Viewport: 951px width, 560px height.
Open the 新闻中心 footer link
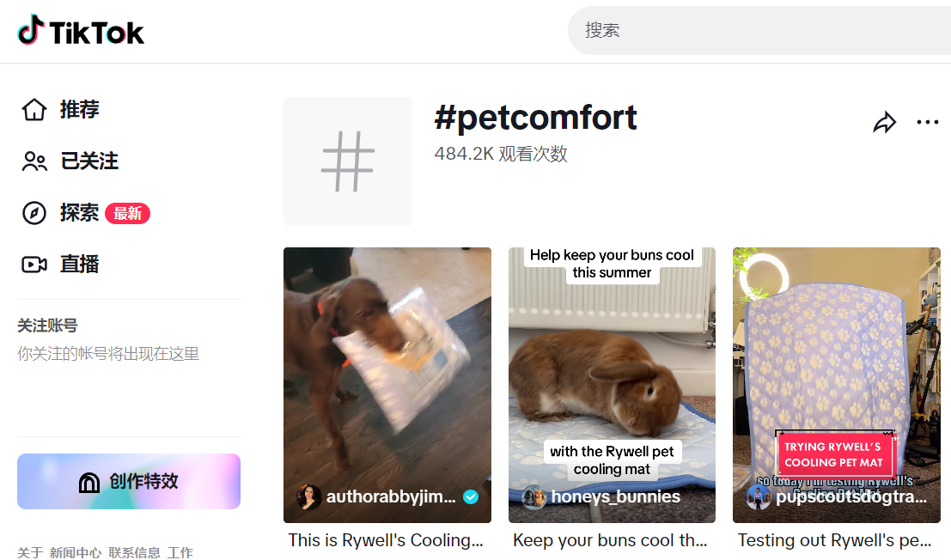click(76, 552)
